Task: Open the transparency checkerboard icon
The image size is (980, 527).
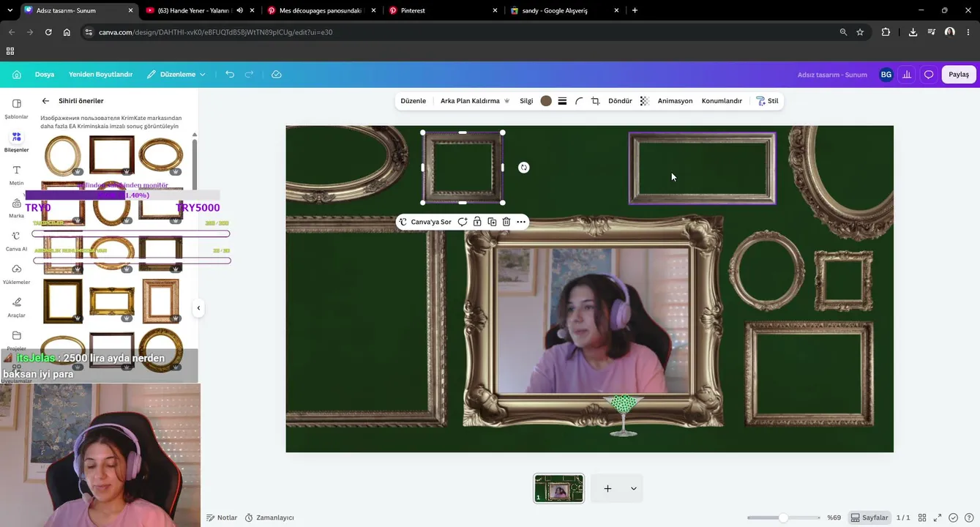Action: (x=644, y=101)
